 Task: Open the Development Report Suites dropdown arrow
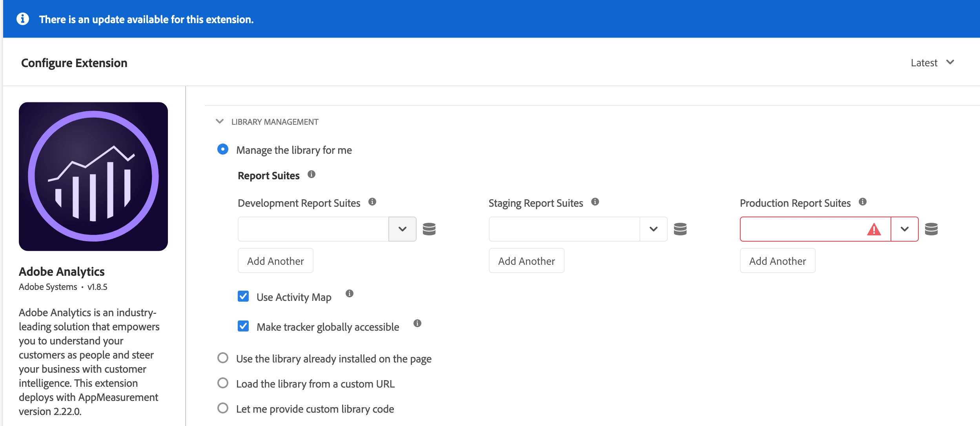point(403,229)
